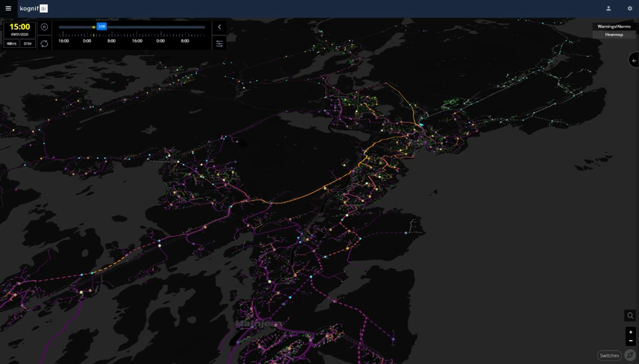Click the blue 2:00 timeline slider handle
639x364 pixels.
[x=102, y=26]
